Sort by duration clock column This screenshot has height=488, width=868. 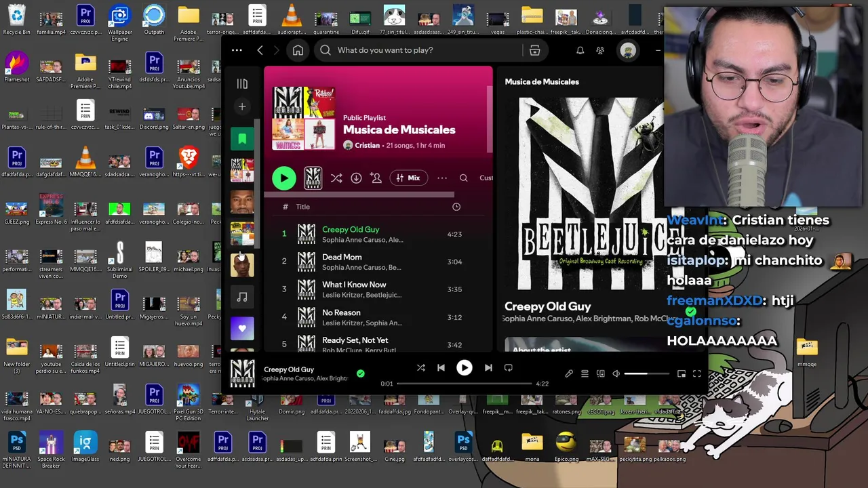456,207
